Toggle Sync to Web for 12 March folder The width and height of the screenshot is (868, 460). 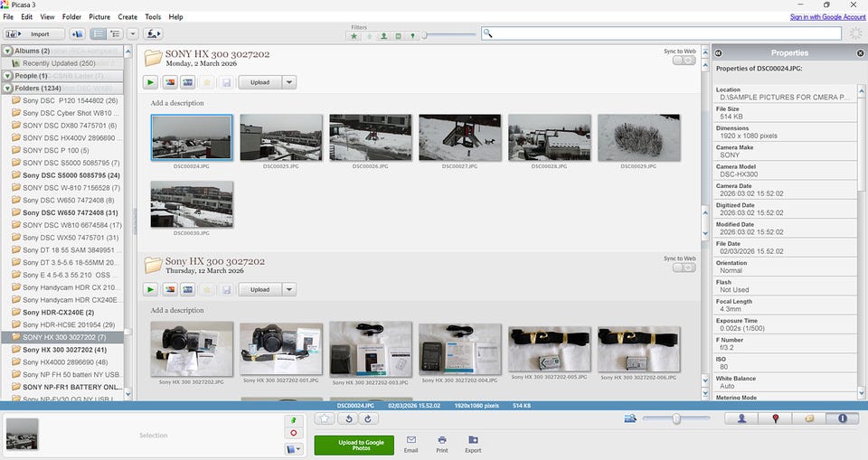(684, 268)
